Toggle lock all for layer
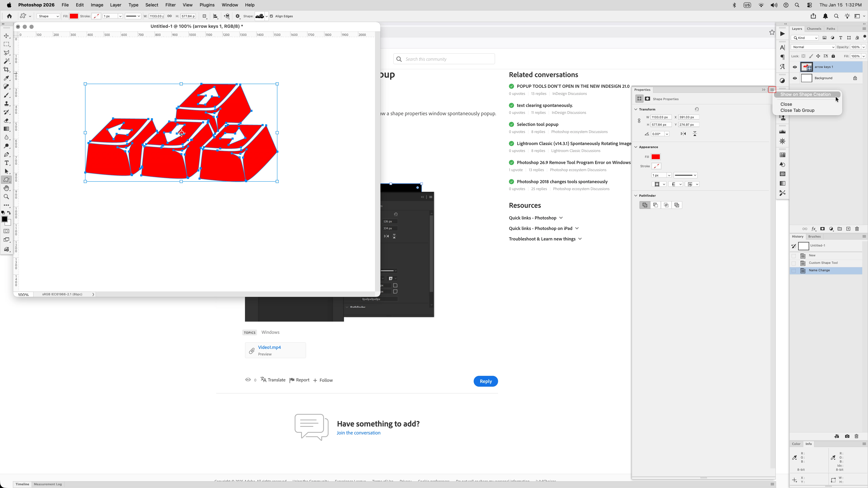Screen dimensions: 868x488 tap(833, 56)
